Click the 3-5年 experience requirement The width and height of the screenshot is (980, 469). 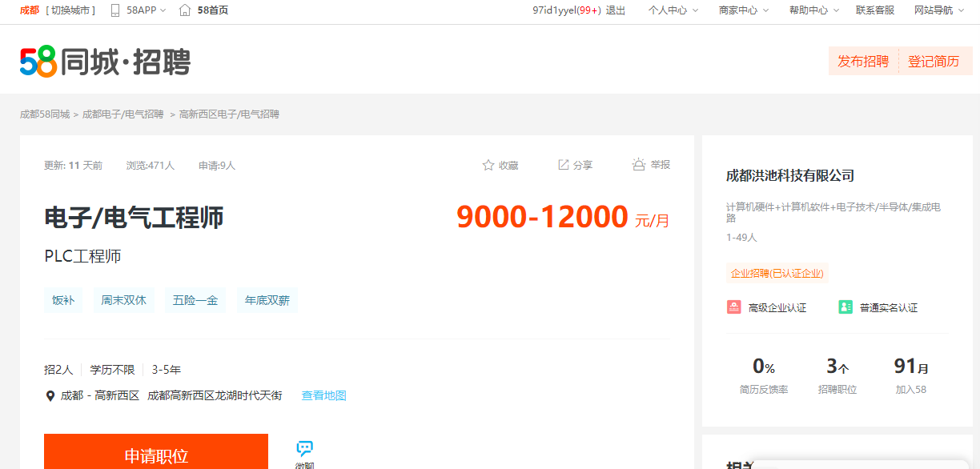pyautogui.click(x=167, y=370)
